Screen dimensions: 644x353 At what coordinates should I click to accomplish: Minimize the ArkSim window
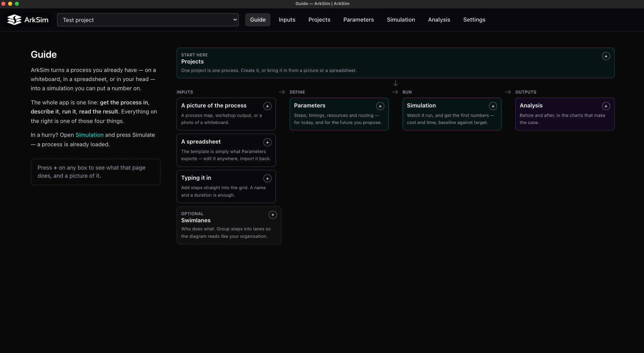10,4
